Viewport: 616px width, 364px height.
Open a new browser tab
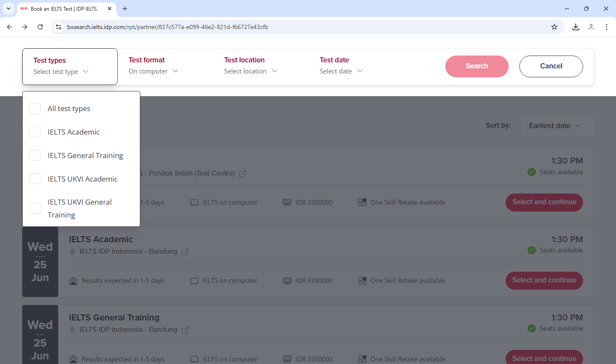coord(125,9)
